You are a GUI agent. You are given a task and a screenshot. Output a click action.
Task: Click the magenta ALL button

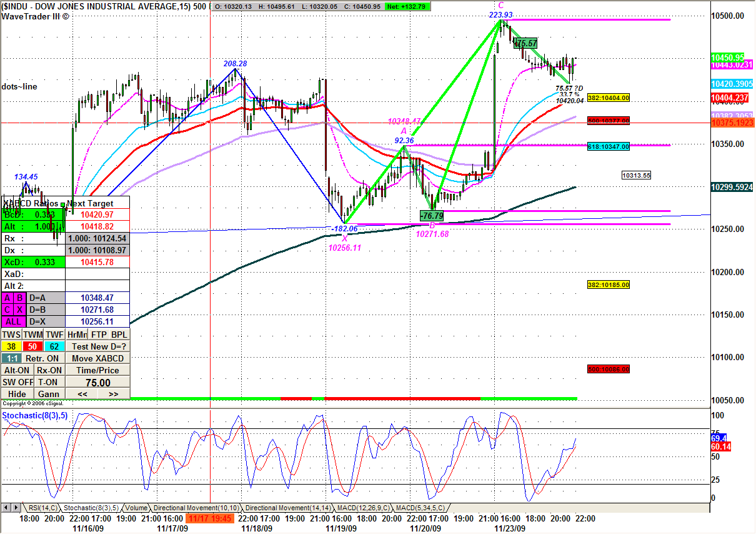pyautogui.click(x=15, y=321)
